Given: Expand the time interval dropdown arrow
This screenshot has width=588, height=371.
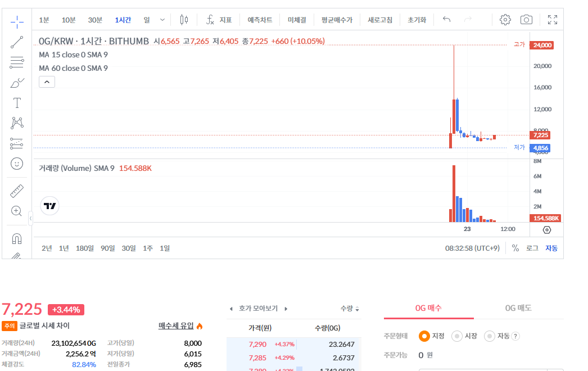Looking at the screenshot, I should [162, 20].
